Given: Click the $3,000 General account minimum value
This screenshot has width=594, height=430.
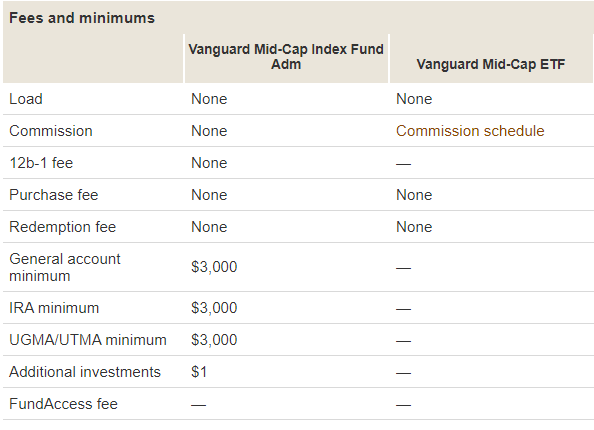Looking at the screenshot, I should click(214, 267).
